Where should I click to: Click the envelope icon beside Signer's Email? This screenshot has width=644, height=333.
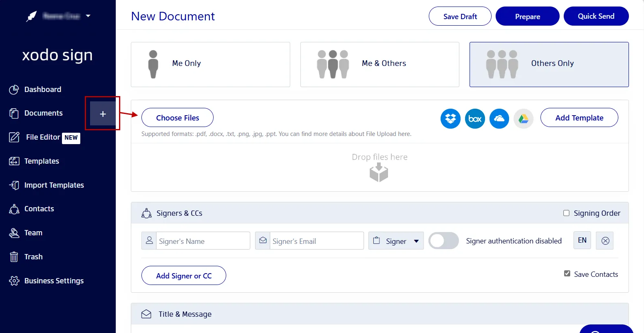coord(263,241)
